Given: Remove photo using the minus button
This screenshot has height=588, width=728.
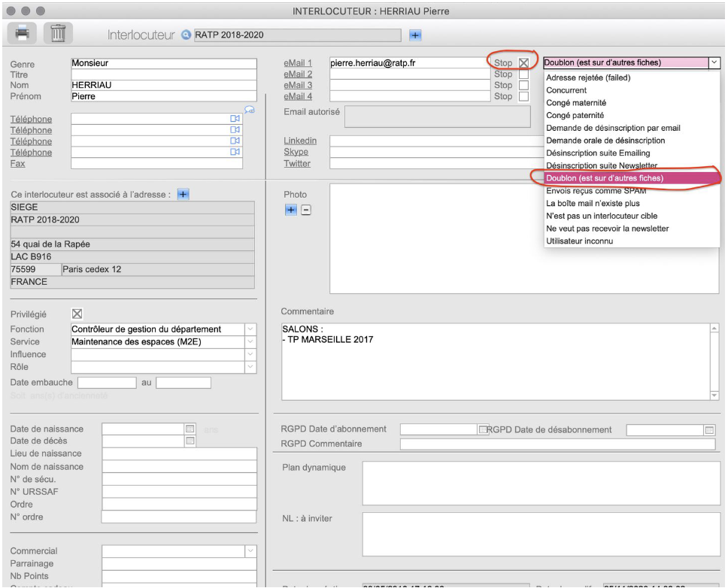Looking at the screenshot, I should click(306, 210).
